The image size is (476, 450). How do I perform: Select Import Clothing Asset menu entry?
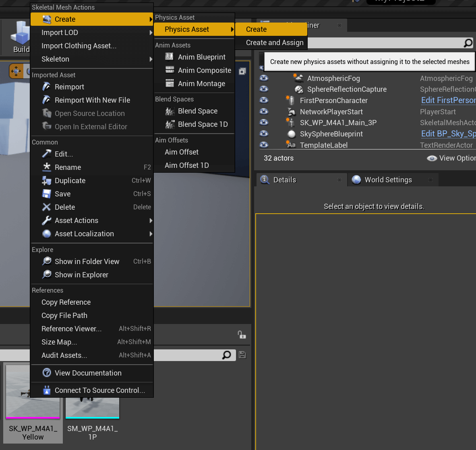(x=92, y=46)
